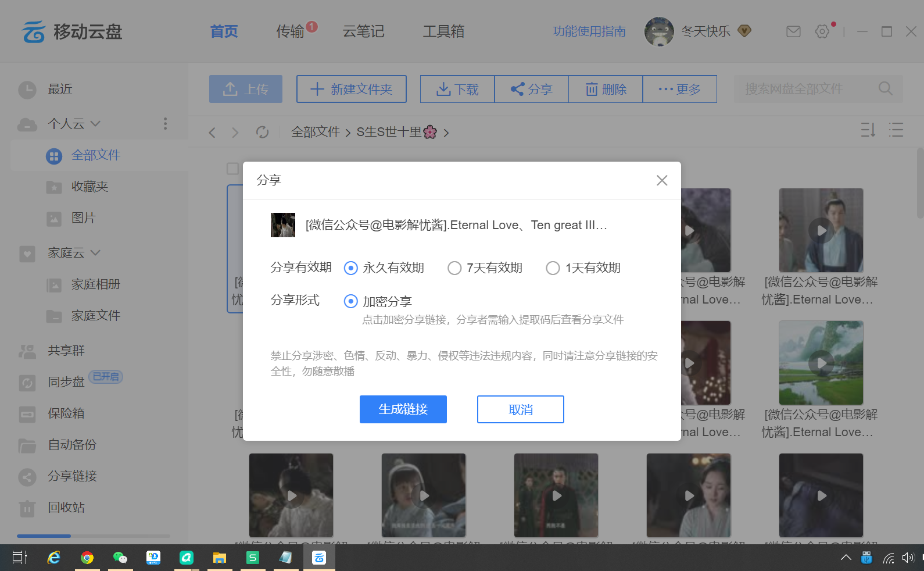This screenshot has width=924, height=571.
Task: Open Google Chrome from taskbar
Action: point(87,558)
